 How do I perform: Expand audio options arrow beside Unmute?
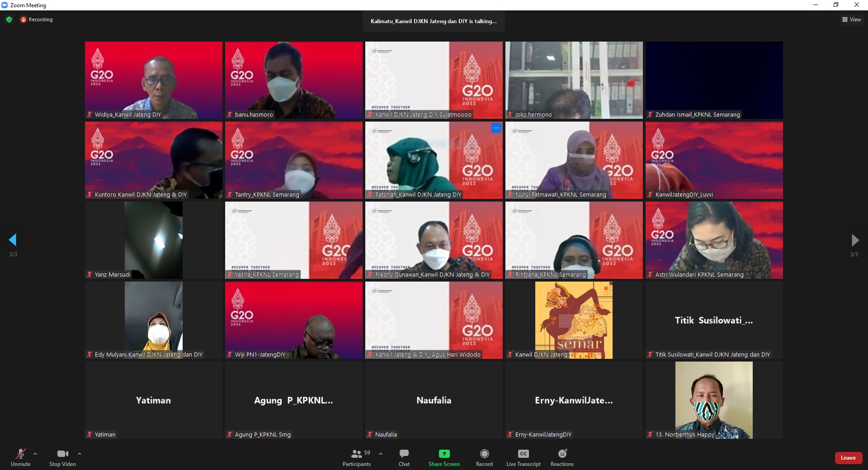(x=35, y=454)
